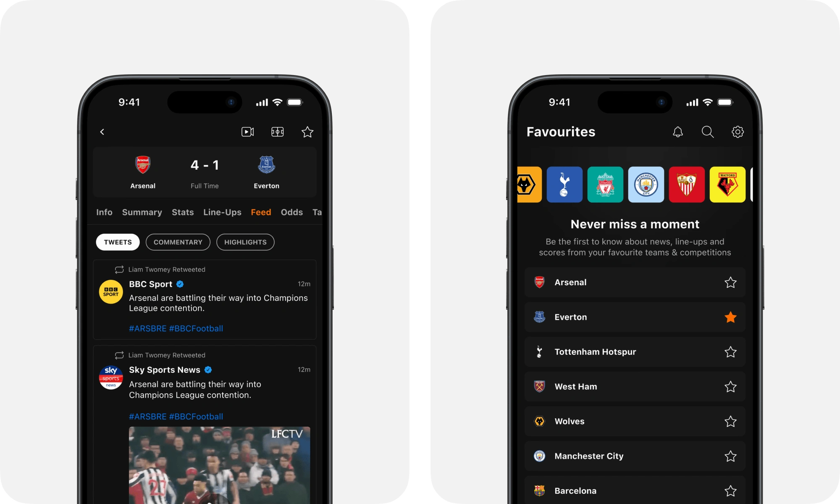The width and height of the screenshot is (840, 504).
Task: Select the HIGHLIGHTS filter button
Action: pyautogui.click(x=245, y=242)
